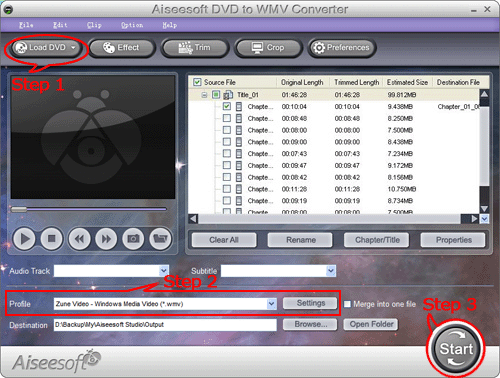Toggle the Source File select-all checkbox
Image resolution: width=500 pixels, height=378 pixels.
point(197,82)
